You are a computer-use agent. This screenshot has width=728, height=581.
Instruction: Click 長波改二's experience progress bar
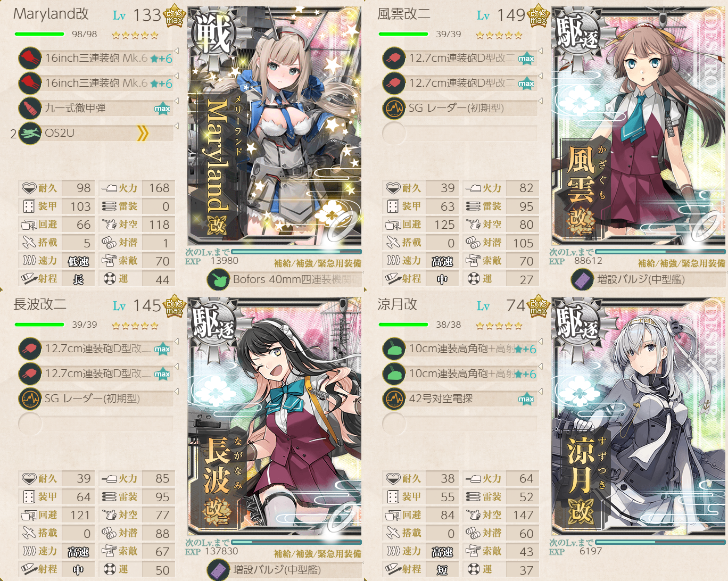click(x=296, y=542)
